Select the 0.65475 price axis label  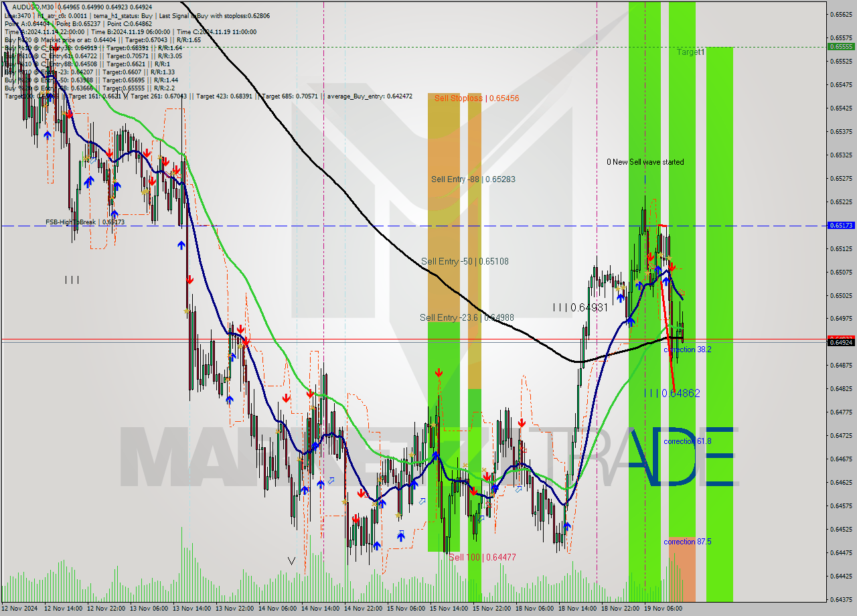coord(841,84)
